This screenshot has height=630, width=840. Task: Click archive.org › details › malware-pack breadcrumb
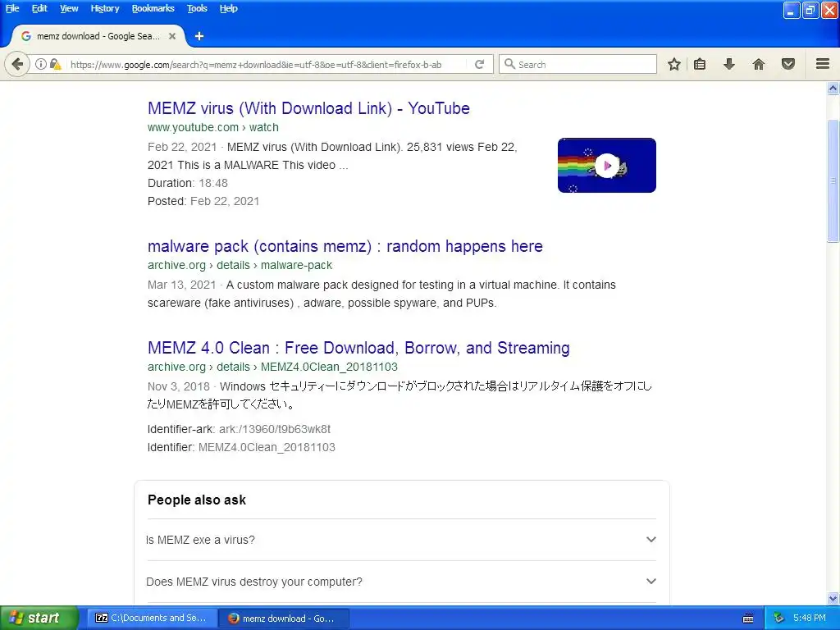click(x=240, y=265)
